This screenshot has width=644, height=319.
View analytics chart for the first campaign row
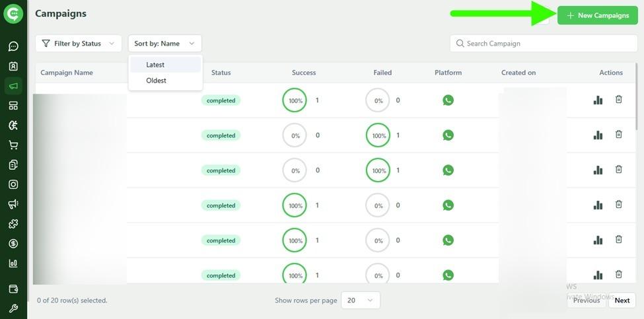(x=598, y=100)
